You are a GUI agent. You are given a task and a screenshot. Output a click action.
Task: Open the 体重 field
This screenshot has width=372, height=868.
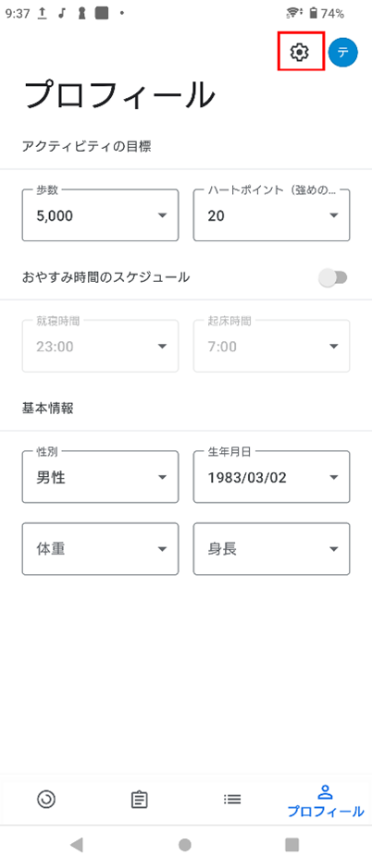(100, 549)
